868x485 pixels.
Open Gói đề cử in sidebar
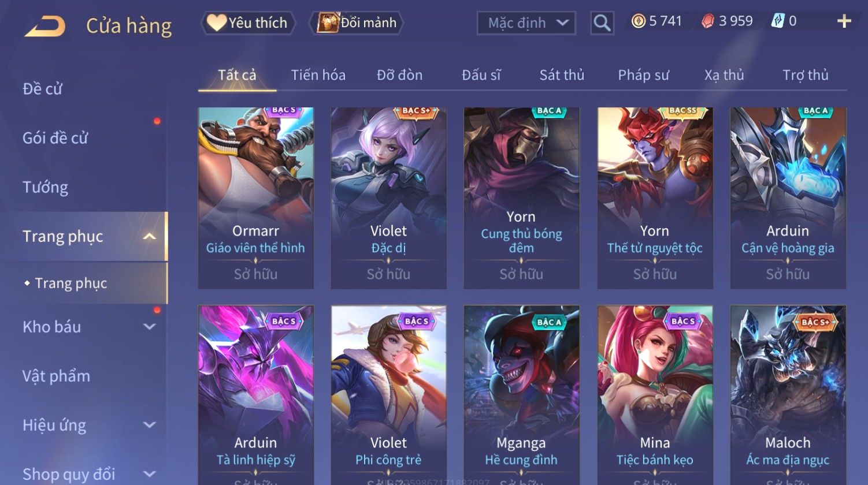55,138
